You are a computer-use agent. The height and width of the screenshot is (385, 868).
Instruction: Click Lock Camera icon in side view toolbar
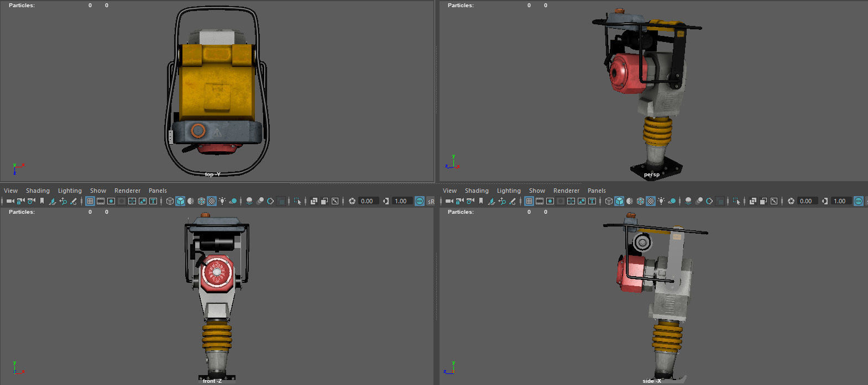[459, 201]
